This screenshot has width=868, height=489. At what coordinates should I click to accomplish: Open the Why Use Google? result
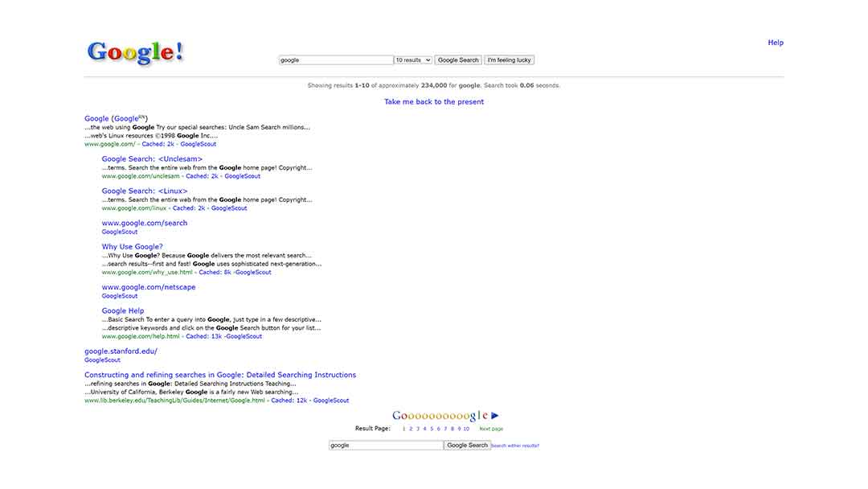(x=132, y=247)
